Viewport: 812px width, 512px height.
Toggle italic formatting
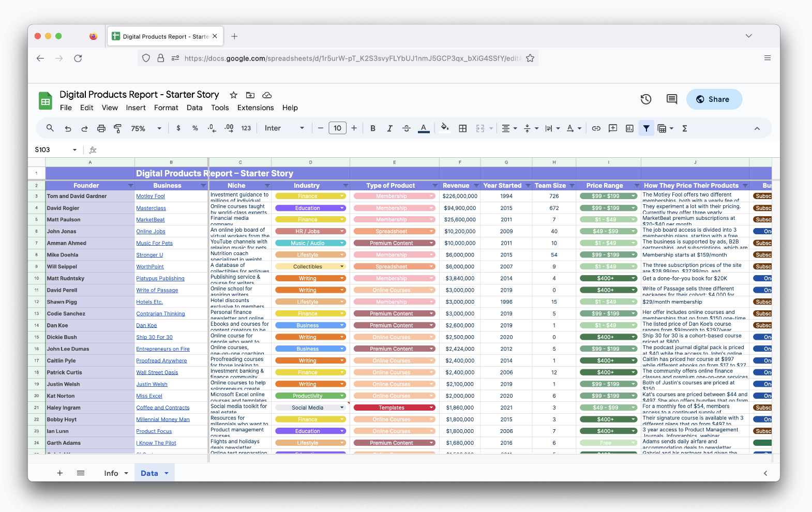coord(389,128)
